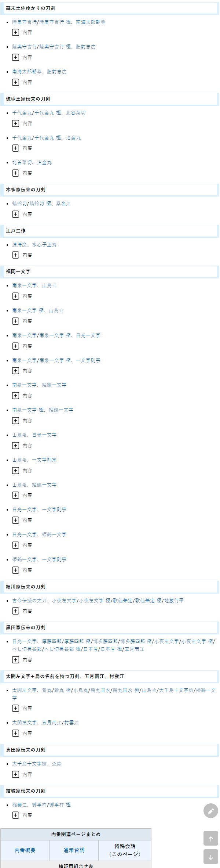The height and width of the screenshot is (868, 220).
Task: Expand 内容 under 古今伝授の太刀 entry
Action: point(15,611)
